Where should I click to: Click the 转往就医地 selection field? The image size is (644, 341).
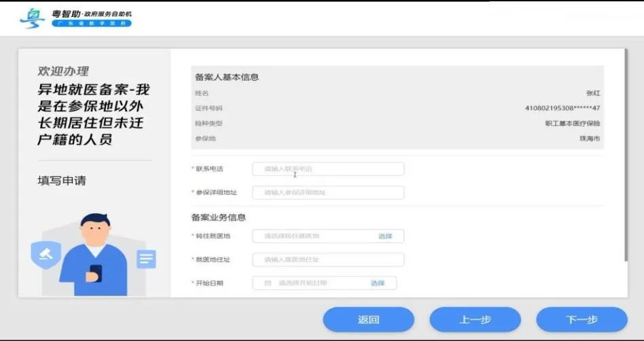pyautogui.click(x=328, y=236)
